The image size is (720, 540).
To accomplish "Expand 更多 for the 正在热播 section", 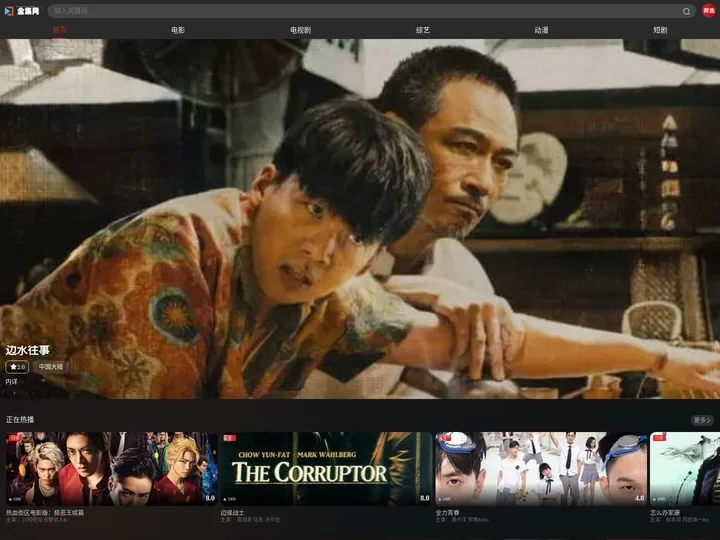I will [x=702, y=420].
